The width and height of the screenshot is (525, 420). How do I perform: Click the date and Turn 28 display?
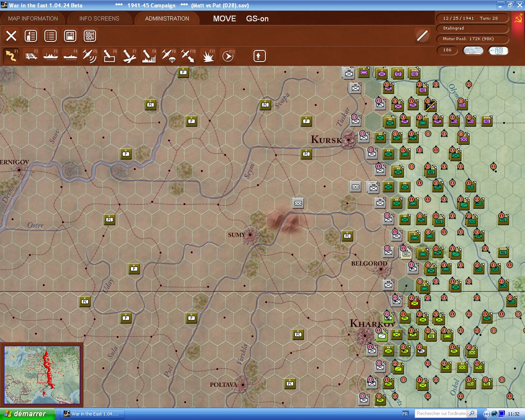click(472, 18)
